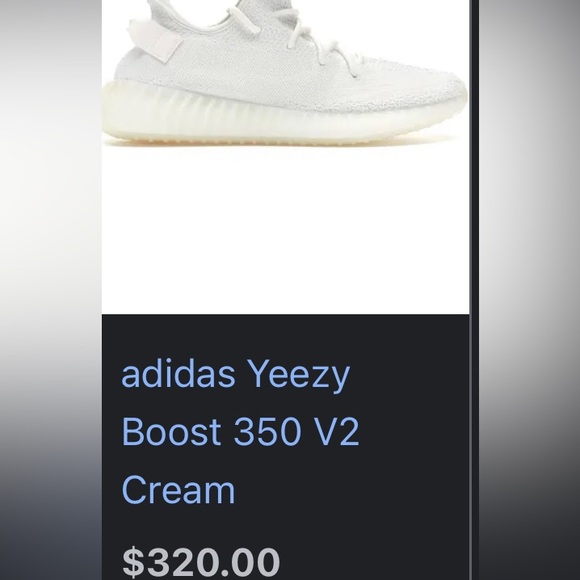Tap the word "Cream" in the title
The width and height of the screenshot is (580, 580).
[x=178, y=490]
